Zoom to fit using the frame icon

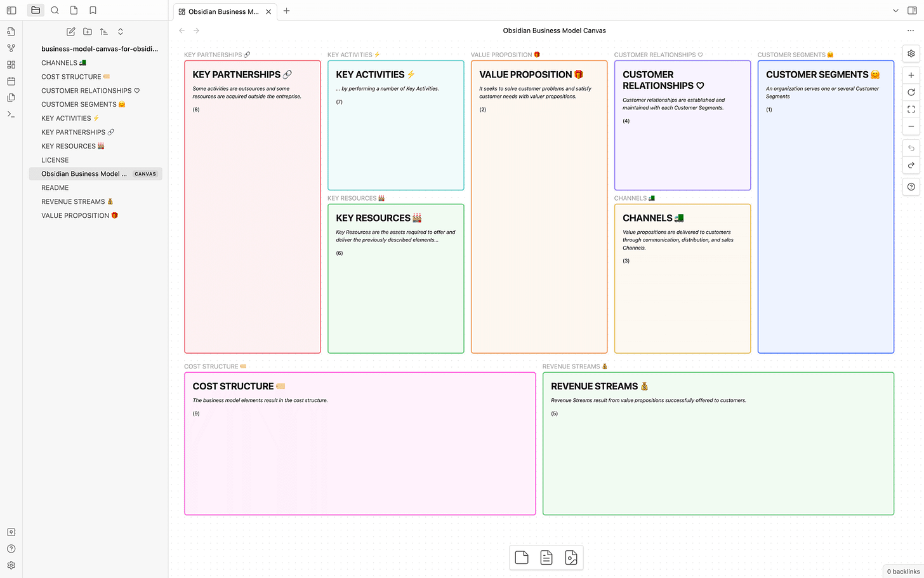point(911,109)
